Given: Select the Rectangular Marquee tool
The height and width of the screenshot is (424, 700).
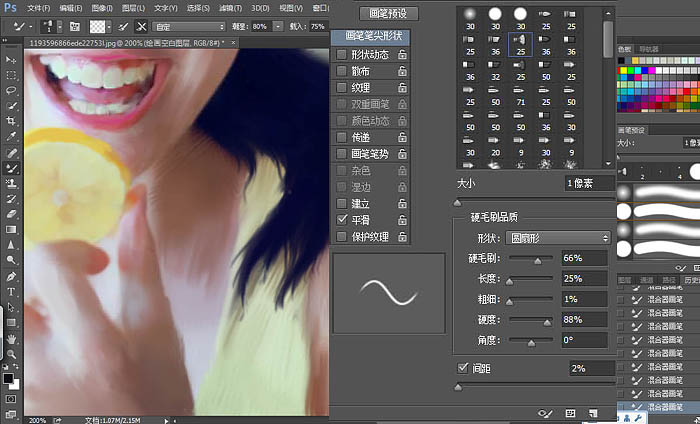Looking at the screenshot, I should [11, 75].
